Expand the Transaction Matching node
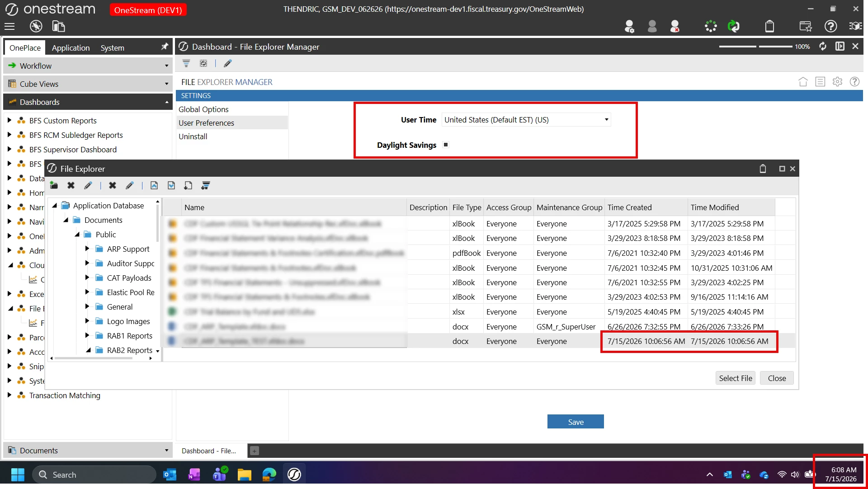 [x=9, y=395]
